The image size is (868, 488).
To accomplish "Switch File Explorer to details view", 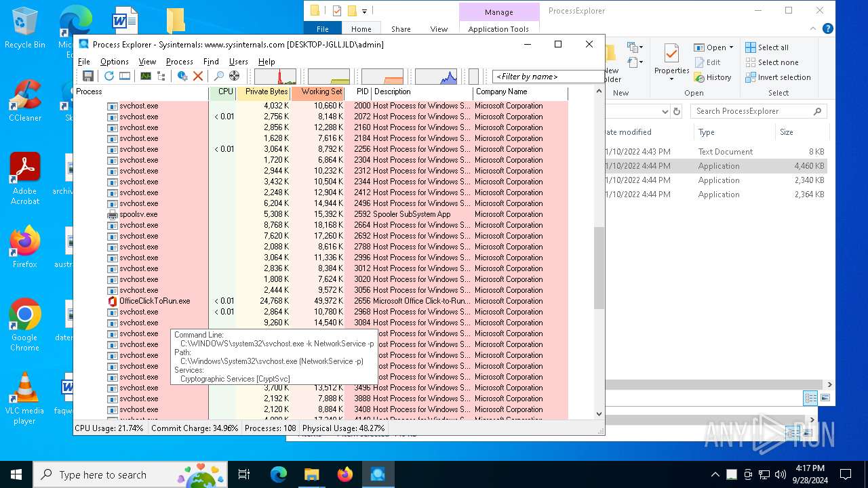I will pyautogui.click(x=810, y=399).
